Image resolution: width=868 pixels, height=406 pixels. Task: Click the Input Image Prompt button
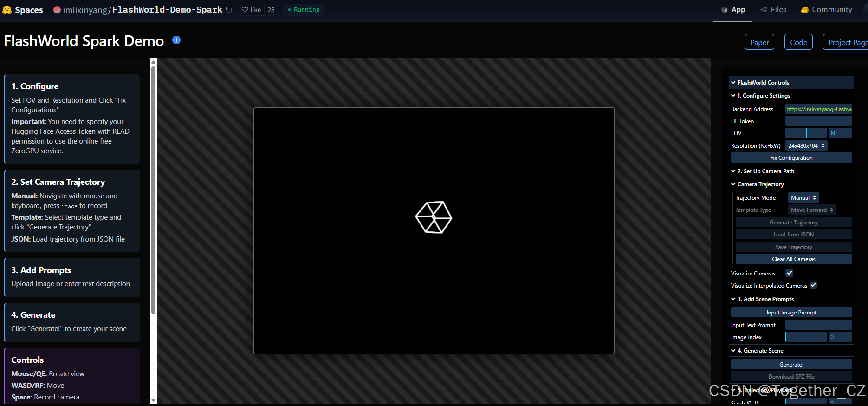791,312
